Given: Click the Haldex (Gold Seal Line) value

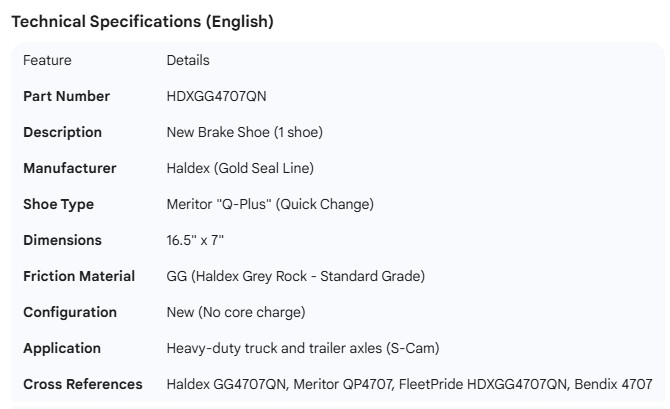Looking at the screenshot, I should 240,168.
